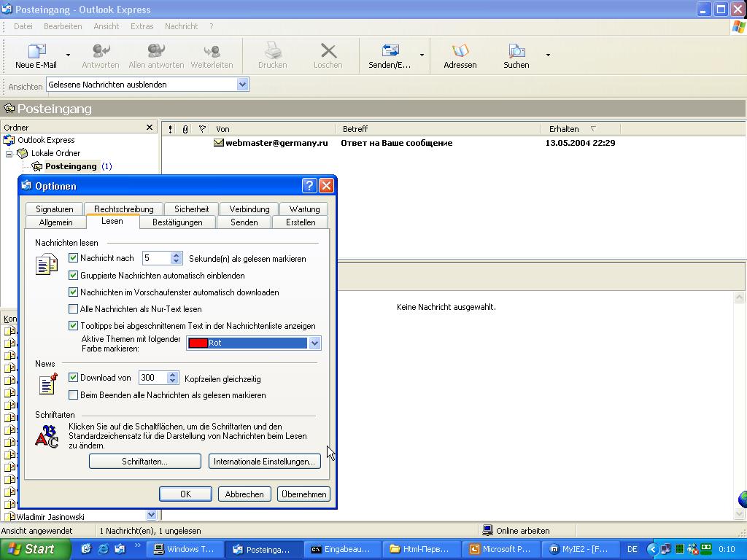
Task: Click the Erhalten column sort header
Action: click(580, 129)
